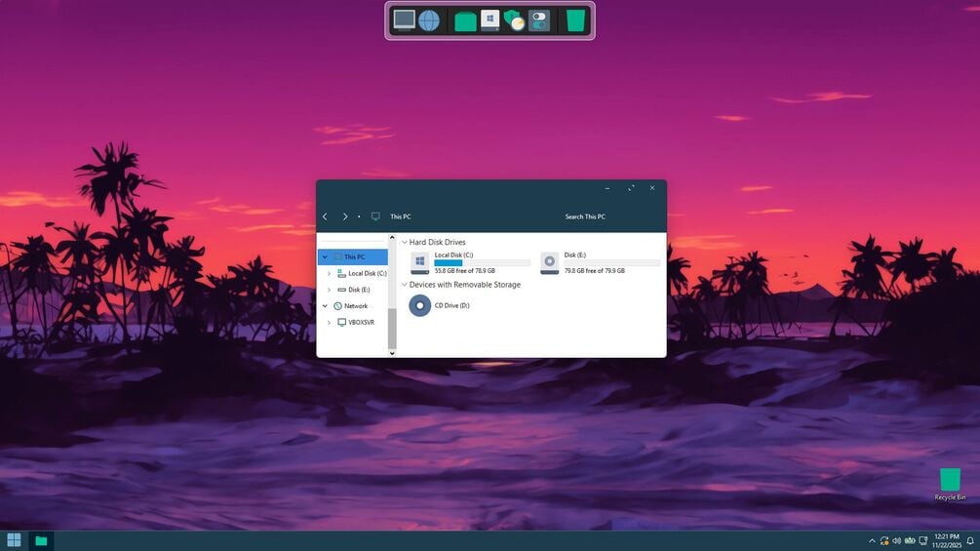Click the navigation pane scrollbar down arrow

(392, 353)
